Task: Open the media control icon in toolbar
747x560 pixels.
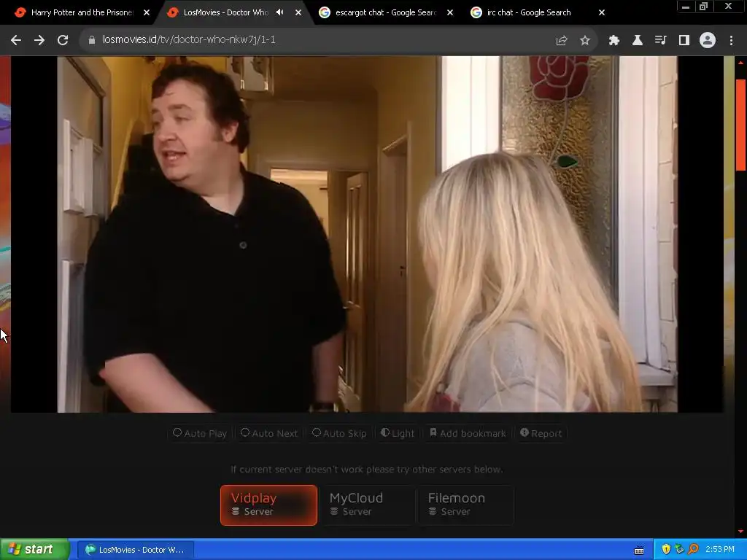Action: 660,41
